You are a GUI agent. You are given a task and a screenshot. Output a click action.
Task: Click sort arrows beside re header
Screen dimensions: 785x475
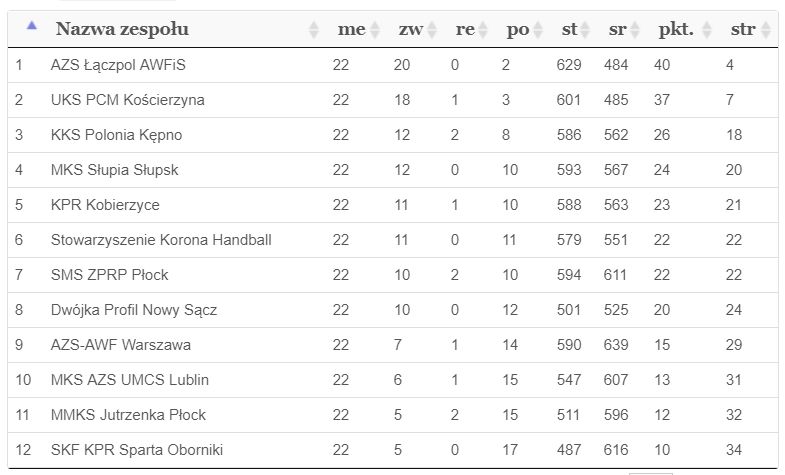pos(483,30)
